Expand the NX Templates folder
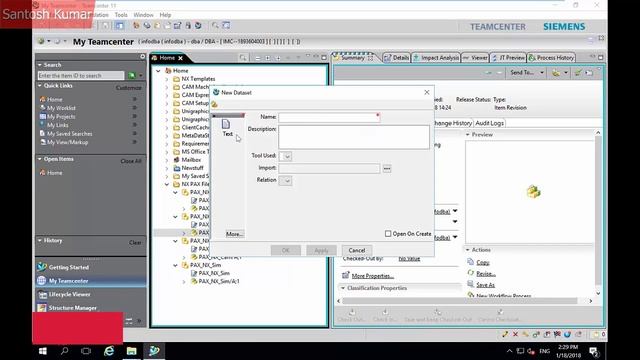 click(x=167, y=79)
